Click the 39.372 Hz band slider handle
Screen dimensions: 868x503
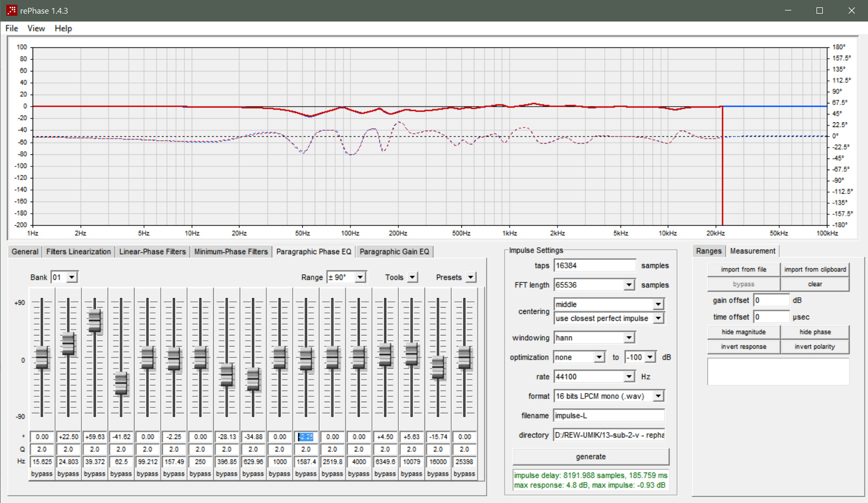(95, 320)
